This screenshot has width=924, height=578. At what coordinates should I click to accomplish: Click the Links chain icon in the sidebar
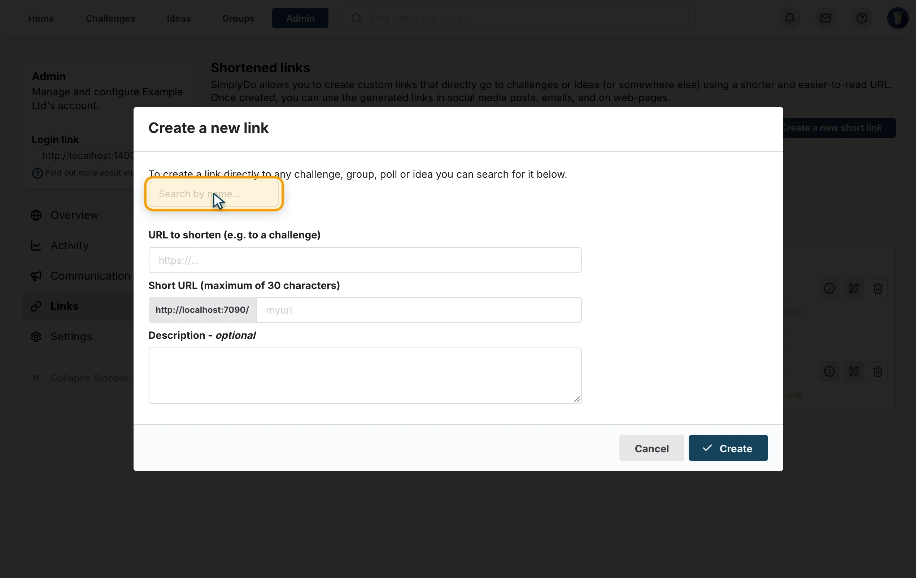tap(36, 306)
